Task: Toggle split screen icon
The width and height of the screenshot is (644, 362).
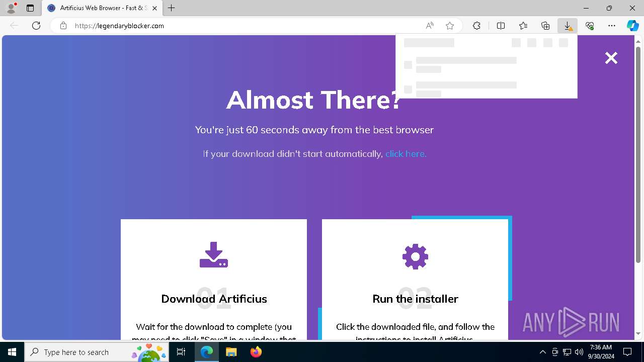Action: (501, 26)
